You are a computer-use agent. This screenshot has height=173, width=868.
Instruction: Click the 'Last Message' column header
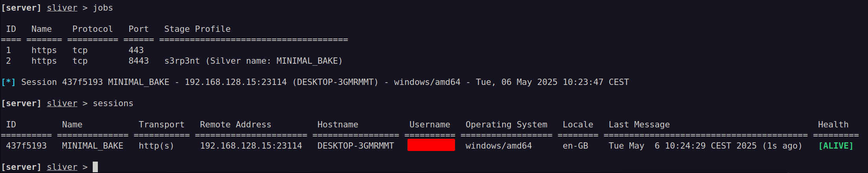pos(639,125)
